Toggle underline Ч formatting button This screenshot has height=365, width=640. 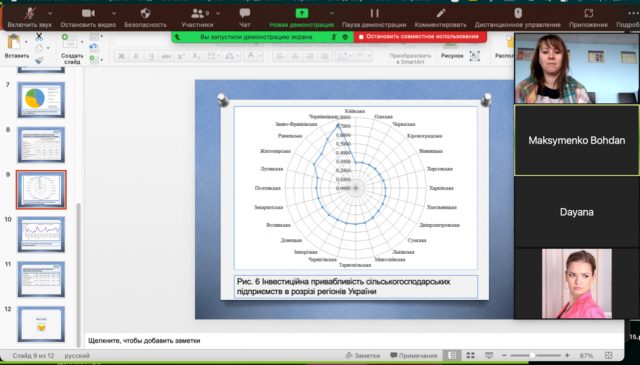[x=151, y=56]
